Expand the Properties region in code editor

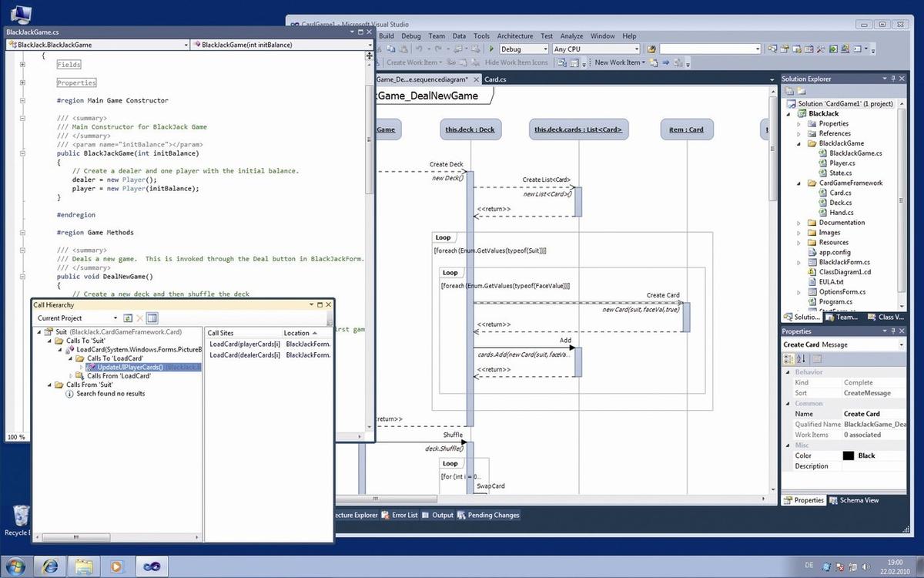pos(24,82)
